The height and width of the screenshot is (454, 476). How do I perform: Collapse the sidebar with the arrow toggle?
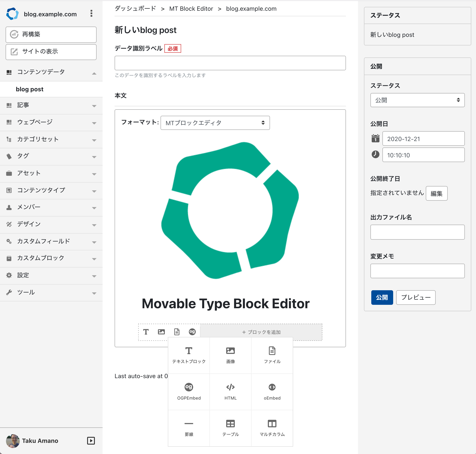(91, 441)
